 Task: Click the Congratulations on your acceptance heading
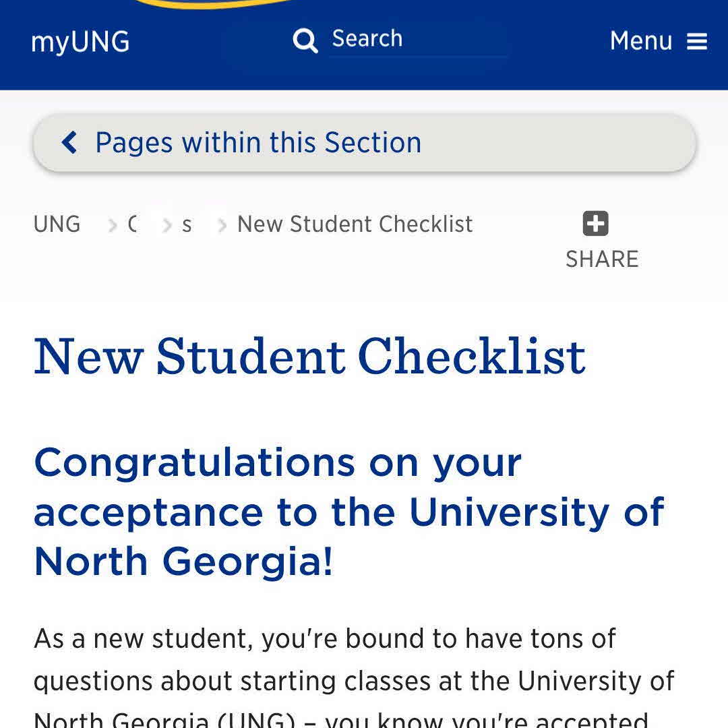pos(349,512)
